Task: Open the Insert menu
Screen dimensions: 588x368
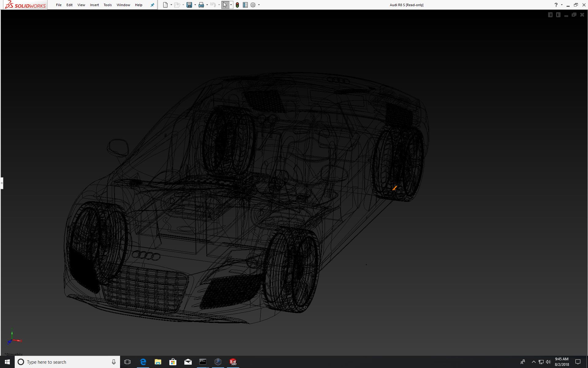Action: [94, 5]
